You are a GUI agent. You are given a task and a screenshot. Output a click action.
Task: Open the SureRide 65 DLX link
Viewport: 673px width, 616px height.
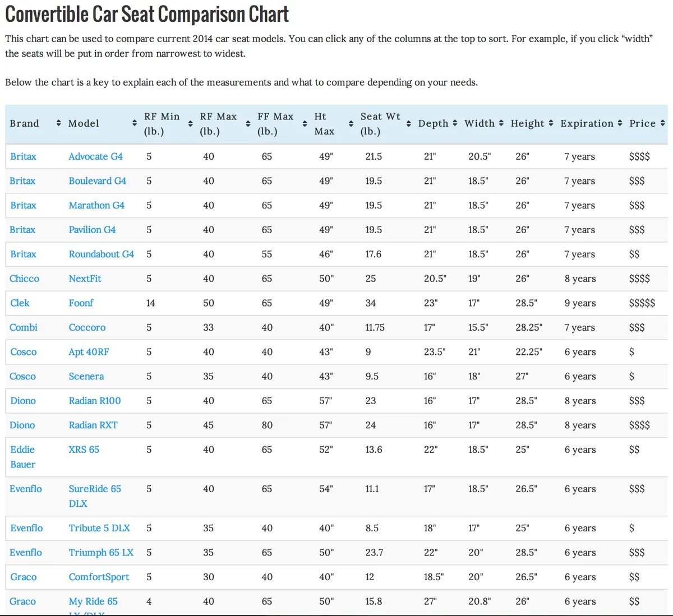(x=95, y=496)
